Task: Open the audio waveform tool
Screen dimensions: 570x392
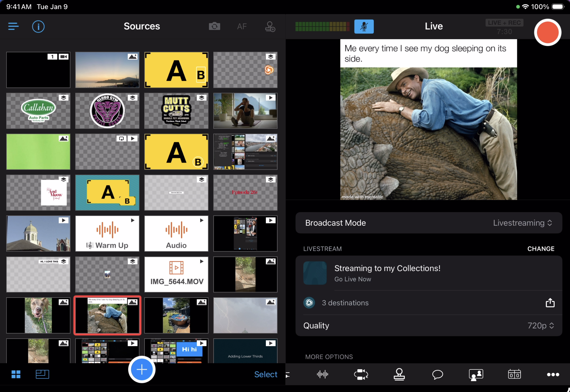Action: tap(322, 374)
